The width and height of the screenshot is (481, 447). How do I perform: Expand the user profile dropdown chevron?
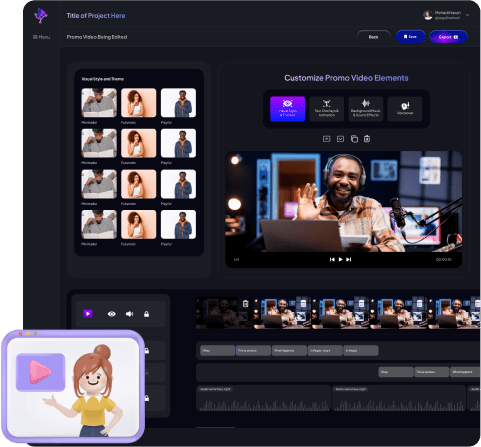click(x=467, y=15)
